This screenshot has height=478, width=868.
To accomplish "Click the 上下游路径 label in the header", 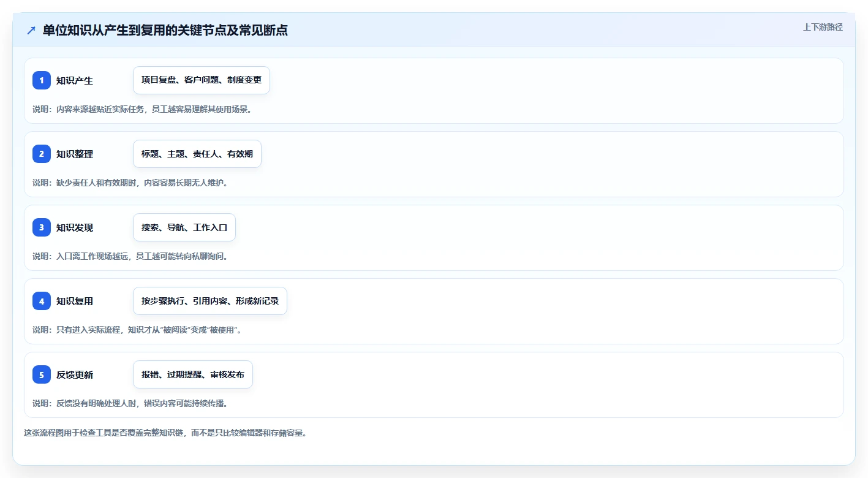I will (823, 27).
